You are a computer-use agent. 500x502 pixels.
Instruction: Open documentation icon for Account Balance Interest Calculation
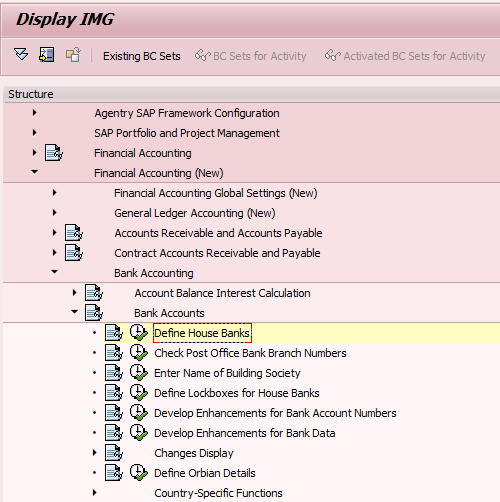94,293
